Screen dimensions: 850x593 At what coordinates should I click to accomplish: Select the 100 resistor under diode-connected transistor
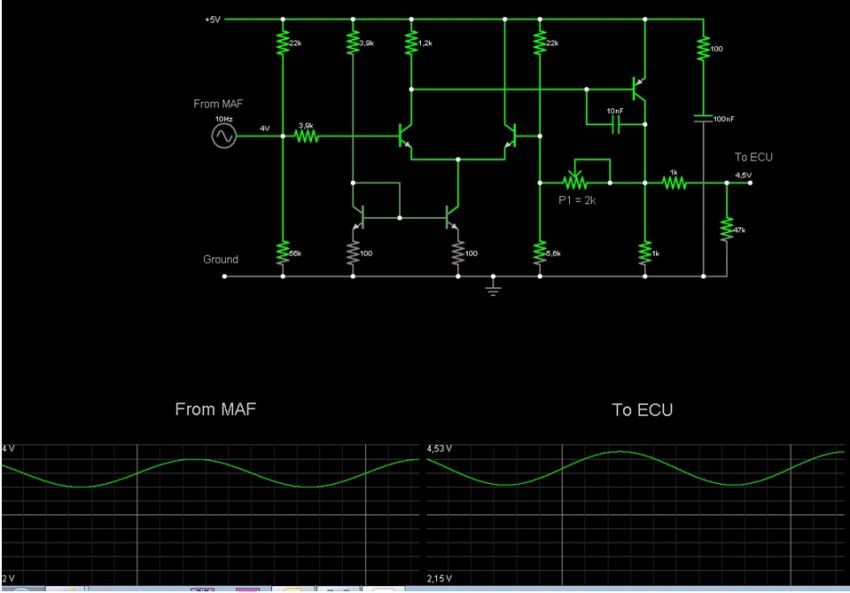click(353, 253)
